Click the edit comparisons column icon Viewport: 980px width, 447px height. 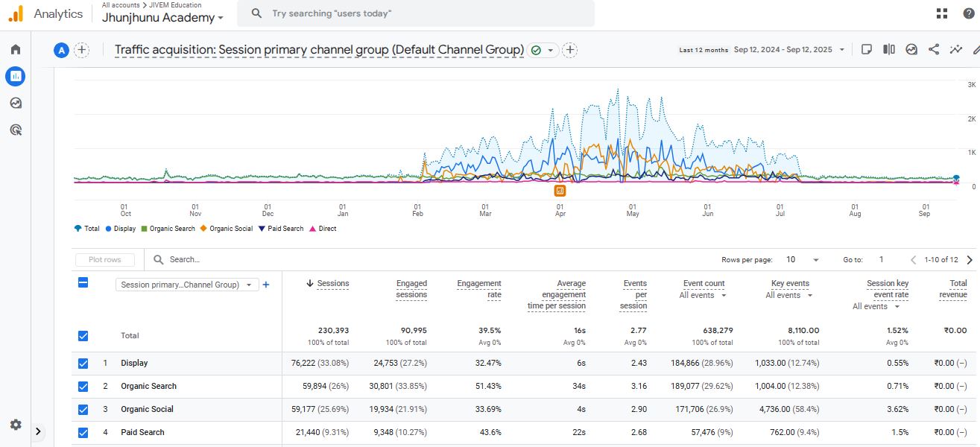coord(889,49)
